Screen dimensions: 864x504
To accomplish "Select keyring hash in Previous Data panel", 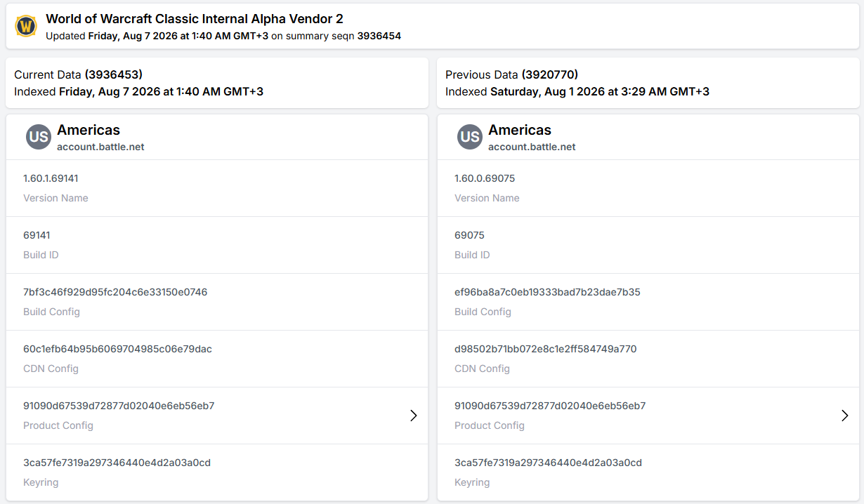I will pyautogui.click(x=548, y=463).
